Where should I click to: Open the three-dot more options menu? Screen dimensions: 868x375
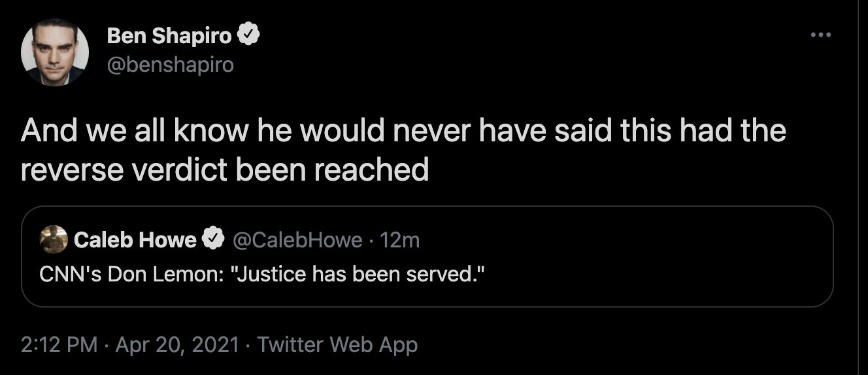[x=821, y=35]
